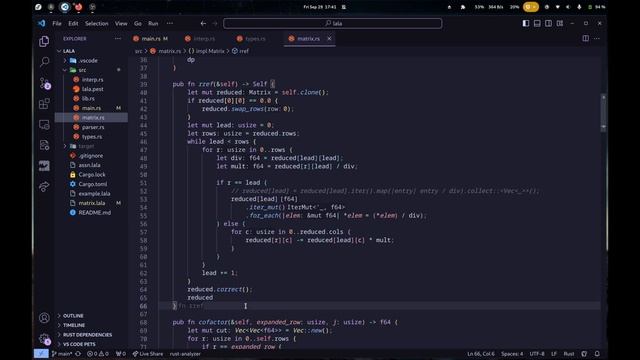
Task: Open the Extensions view
Action: [x=44, y=104]
